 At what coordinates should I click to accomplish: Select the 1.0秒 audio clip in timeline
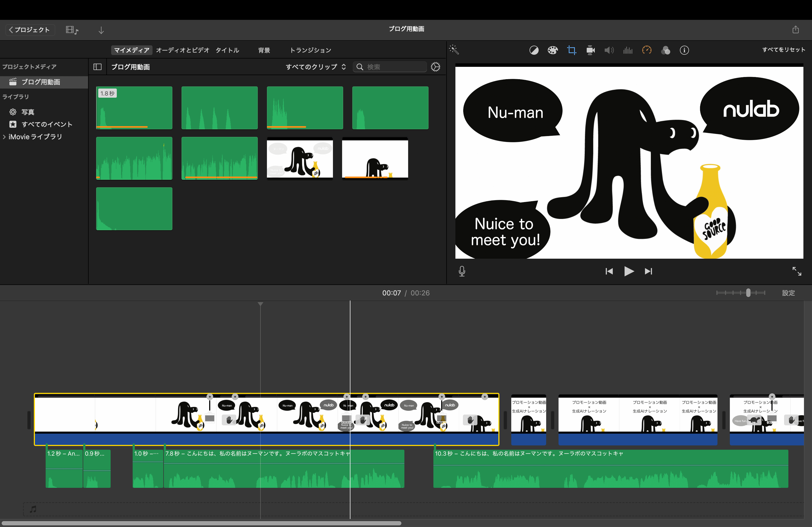click(148, 469)
